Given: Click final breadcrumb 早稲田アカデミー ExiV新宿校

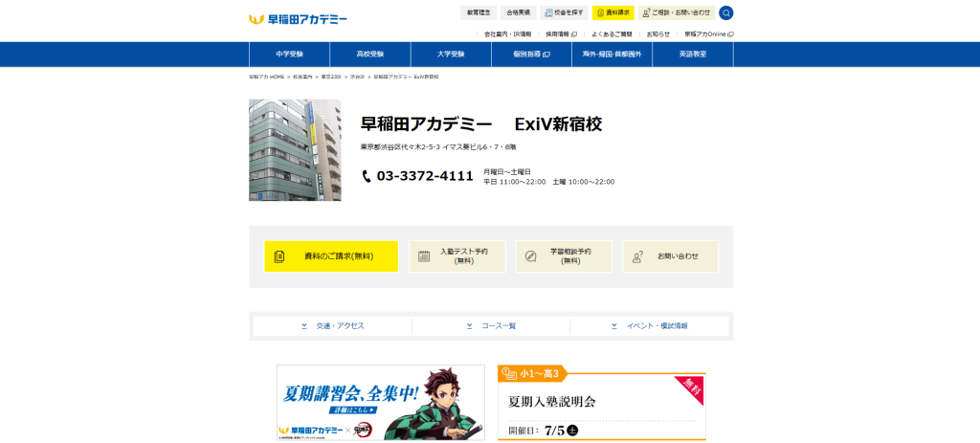Looking at the screenshot, I should coord(406,77).
